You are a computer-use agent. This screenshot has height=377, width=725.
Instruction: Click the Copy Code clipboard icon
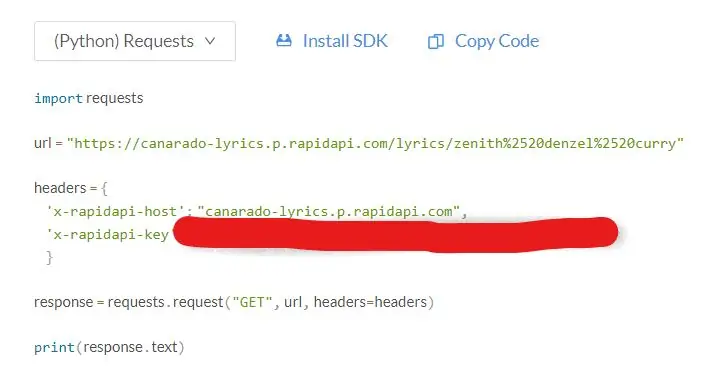[x=436, y=42]
